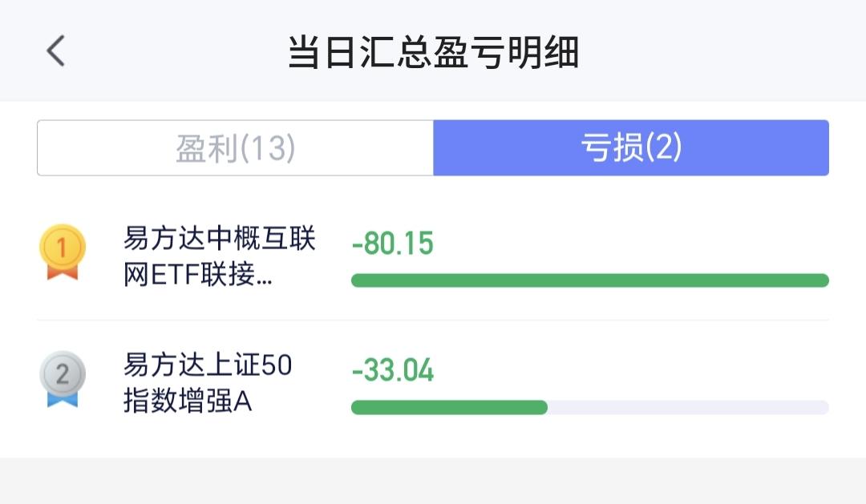Viewport: 866px width, 504px height.
Task: Open 易方达上证50指数增强A fund details
Action: (207, 383)
